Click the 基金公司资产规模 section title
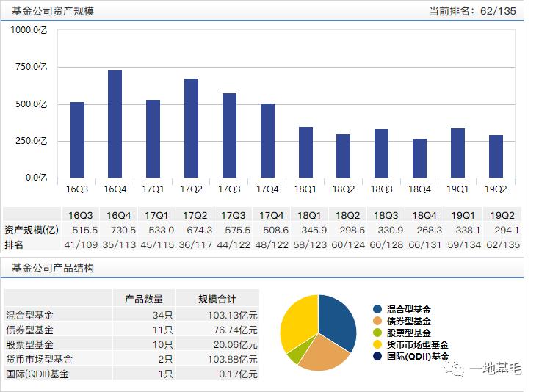Image resolution: width=539 pixels, height=392 pixels. (53, 11)
